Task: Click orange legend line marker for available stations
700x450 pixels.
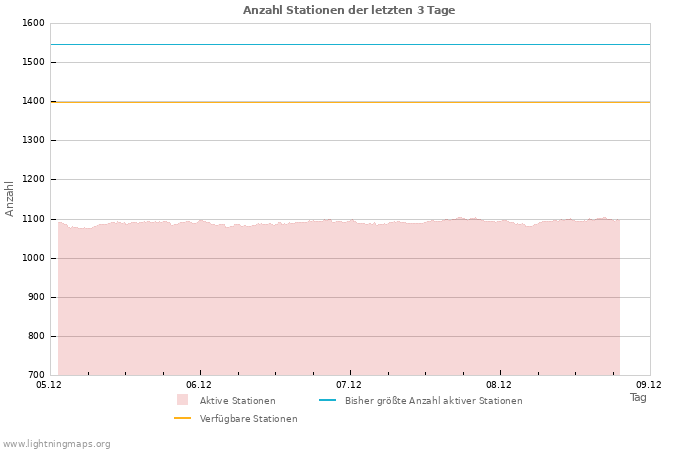Action: click(x=182, y=418)
